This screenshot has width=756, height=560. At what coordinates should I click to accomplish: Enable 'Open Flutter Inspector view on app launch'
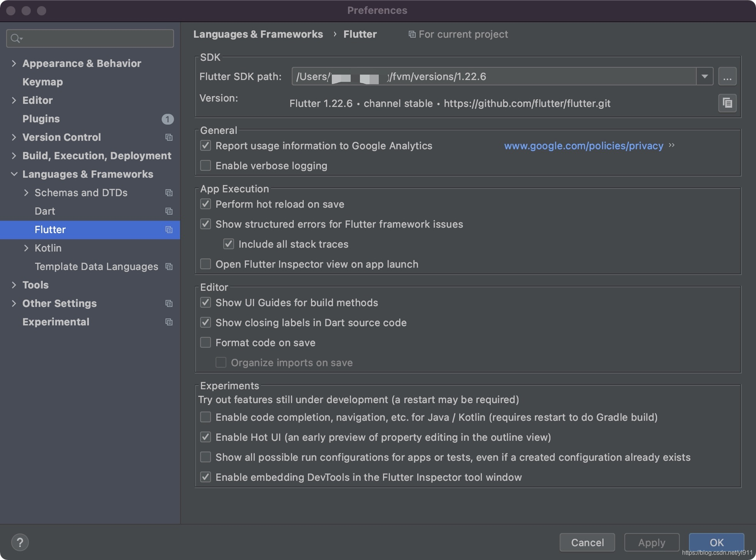point(206,264)
